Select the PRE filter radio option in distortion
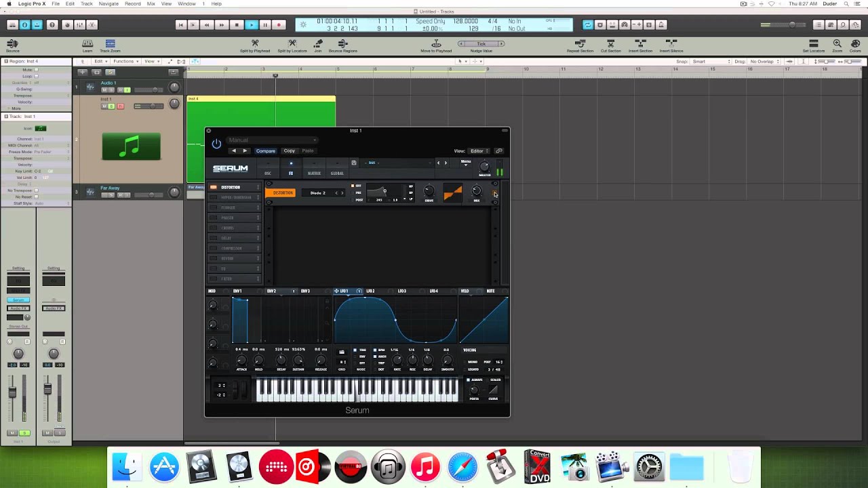Screen dimensions: 868x488 point(353,192)
